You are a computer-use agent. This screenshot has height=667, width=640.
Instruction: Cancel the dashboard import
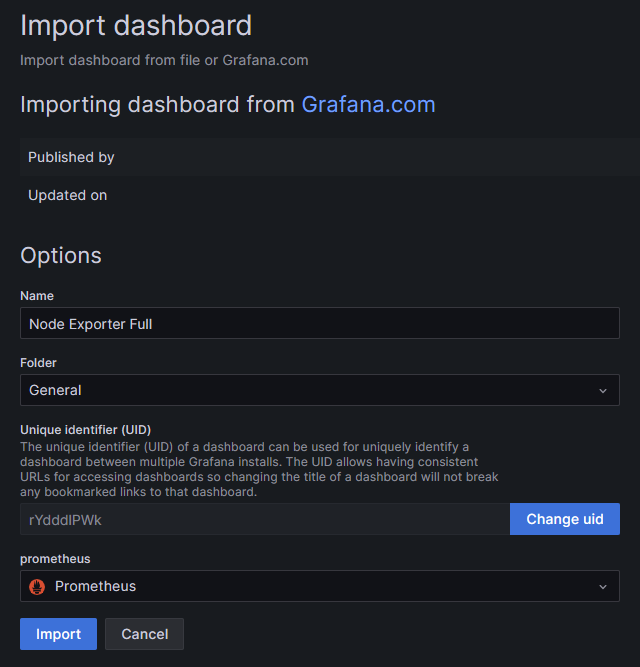pyautogui.click(x=144, y=634)
